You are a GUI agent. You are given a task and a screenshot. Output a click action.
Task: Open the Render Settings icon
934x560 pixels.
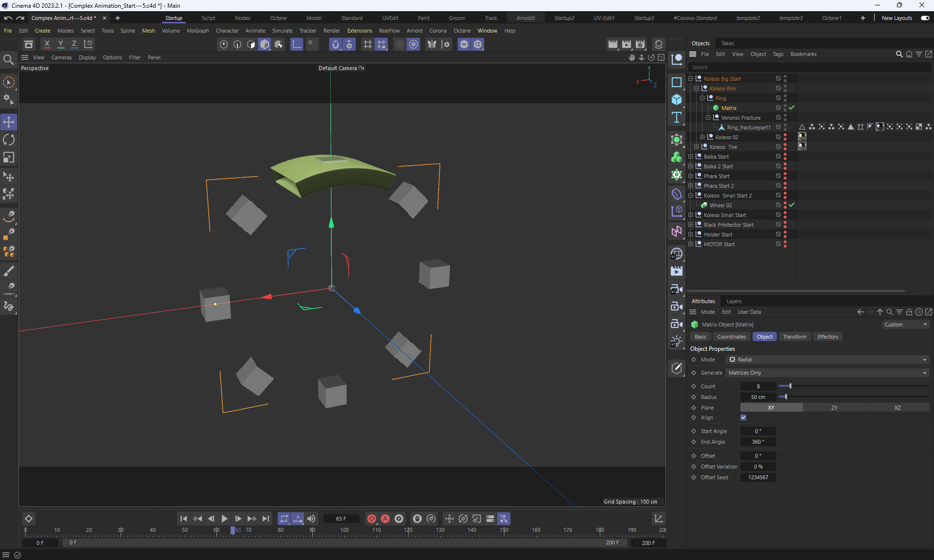pos(640,44)
